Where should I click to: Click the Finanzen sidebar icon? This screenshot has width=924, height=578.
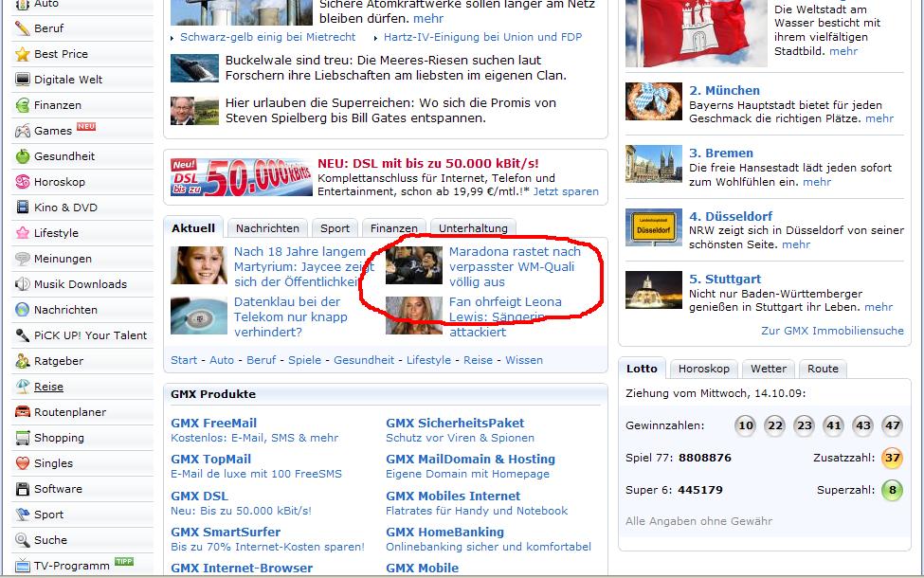click(22, 105)
